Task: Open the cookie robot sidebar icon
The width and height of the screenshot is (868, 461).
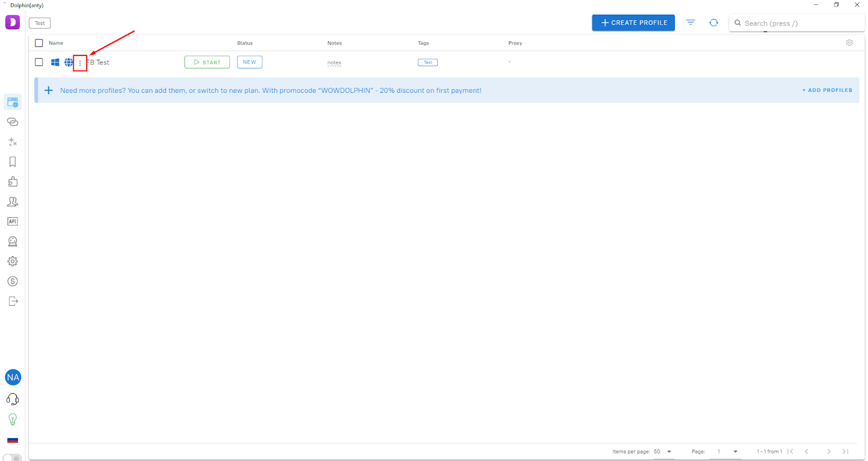Action: pos(13,241)
